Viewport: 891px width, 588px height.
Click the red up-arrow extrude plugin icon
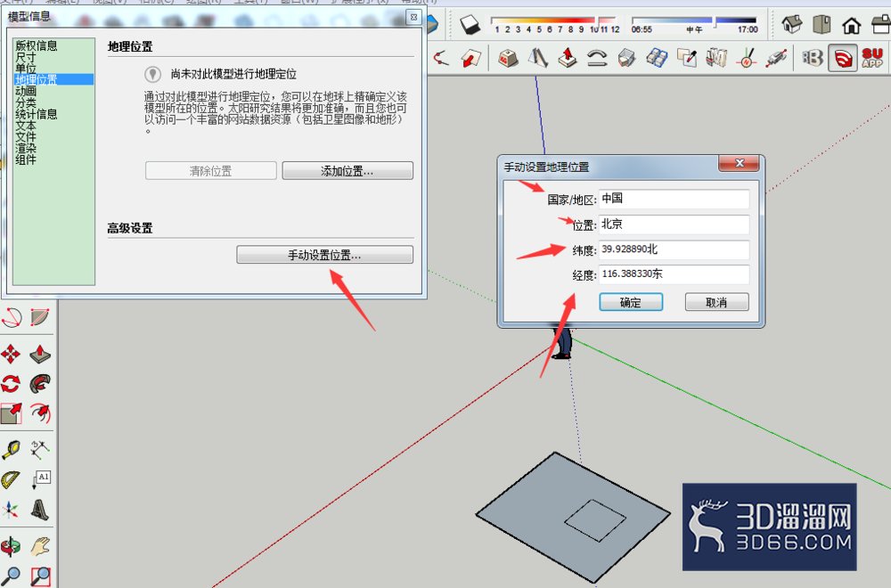coord(567,57)
